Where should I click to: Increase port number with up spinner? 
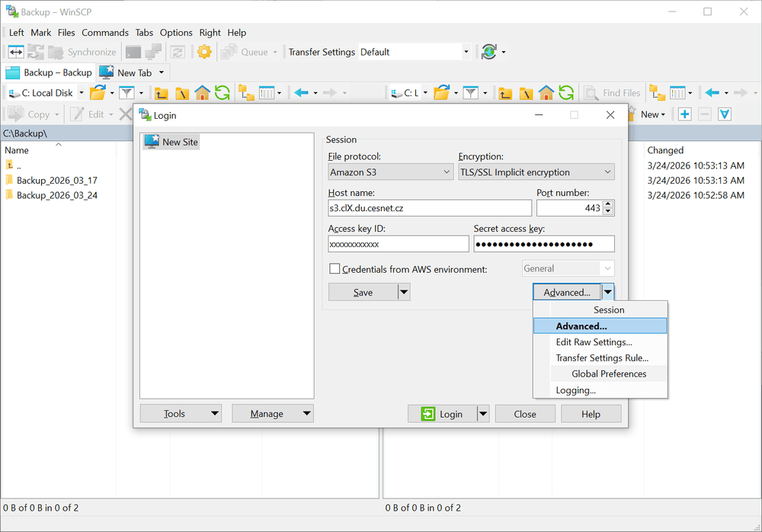(x=608, y=204)
